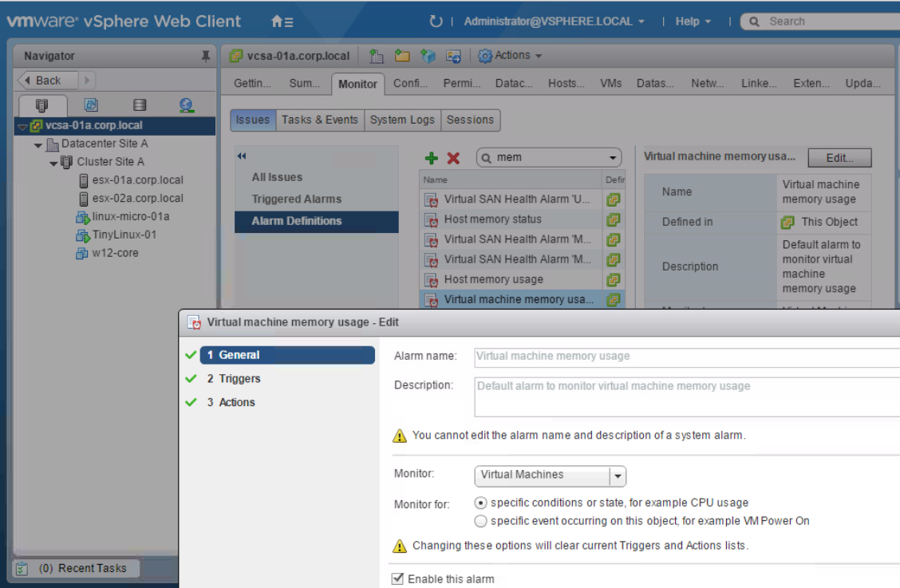900x588 pixels.
Task: Click the filter magnifier beside 'mem'
Action: [x=486, y=158]
